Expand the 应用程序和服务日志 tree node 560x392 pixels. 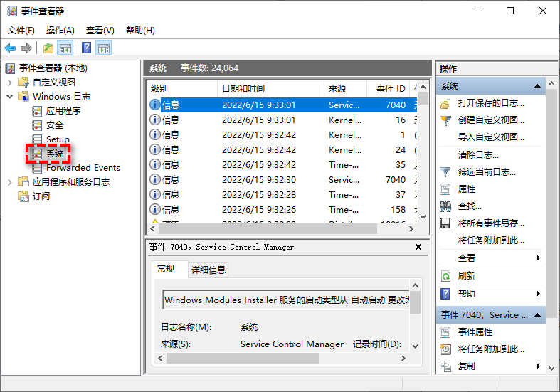coord(10,182)
